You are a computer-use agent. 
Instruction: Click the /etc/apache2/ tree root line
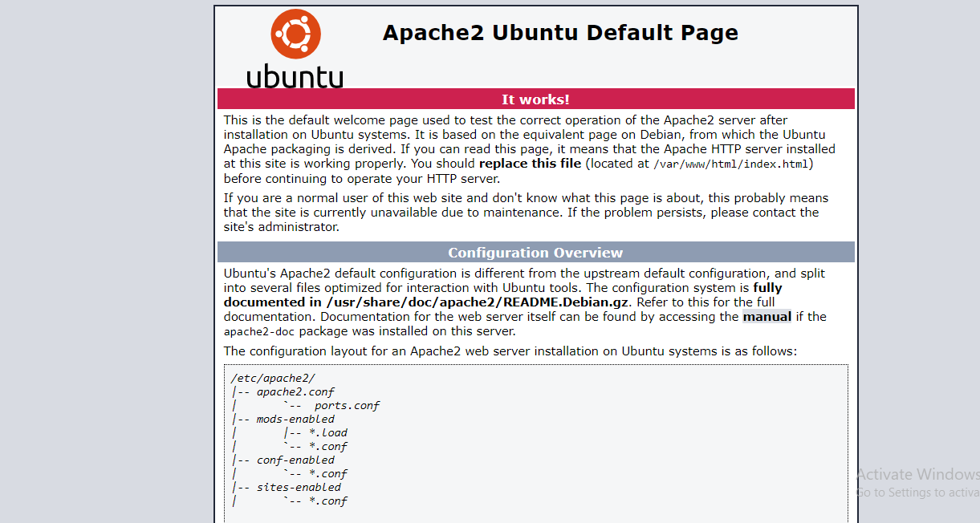pyautogui.click(x=273, y=378)
